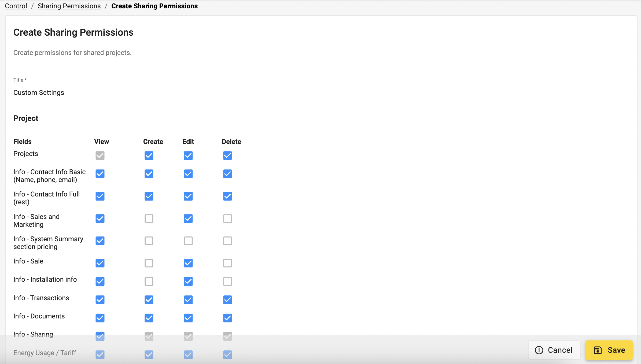
Task: Enable Info - Sale Delete
Action: tap(227, 263)
